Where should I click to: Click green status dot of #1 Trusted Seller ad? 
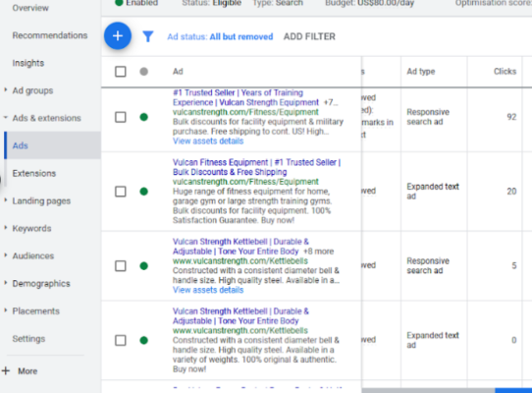144,117
